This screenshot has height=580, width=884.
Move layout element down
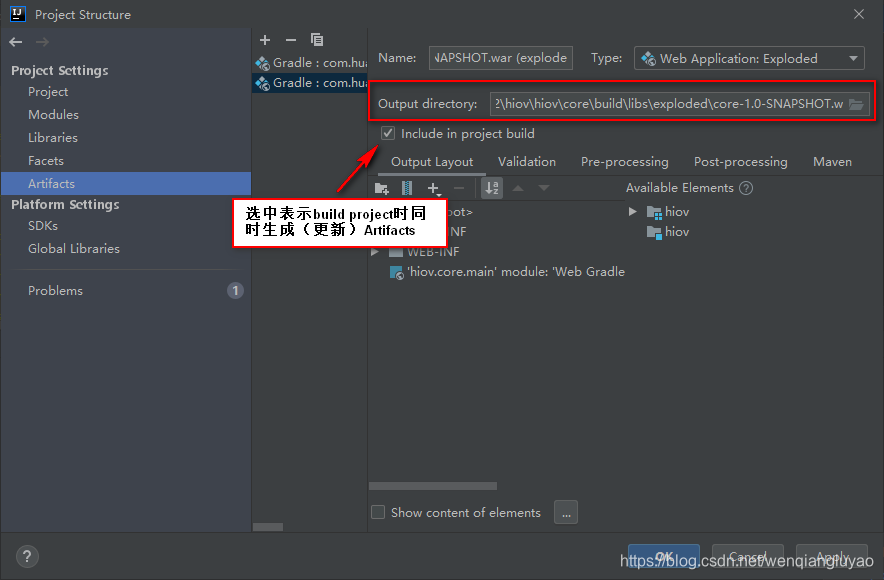[543, 188]
